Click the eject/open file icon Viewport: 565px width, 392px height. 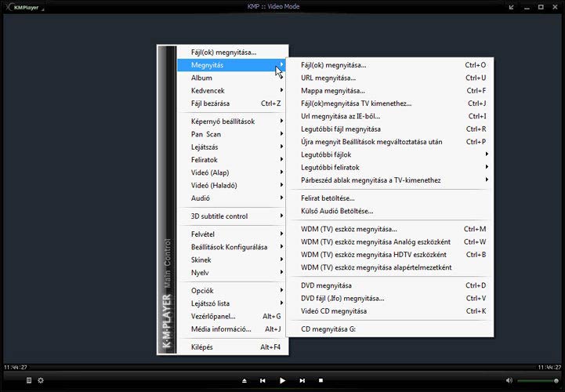point(244,380)
